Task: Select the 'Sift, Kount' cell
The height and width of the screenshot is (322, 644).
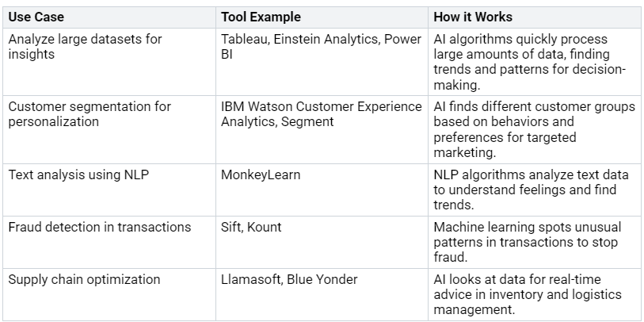Action: (251, 227)
